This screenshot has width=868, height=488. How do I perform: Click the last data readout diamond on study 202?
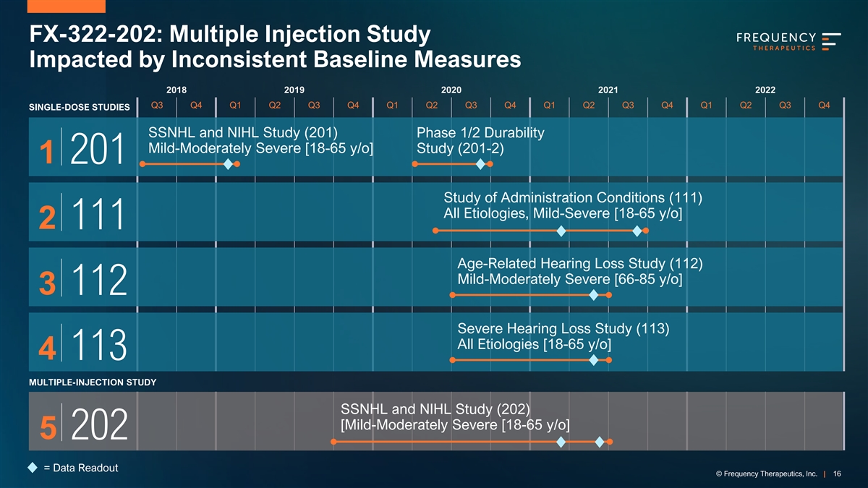600,442
